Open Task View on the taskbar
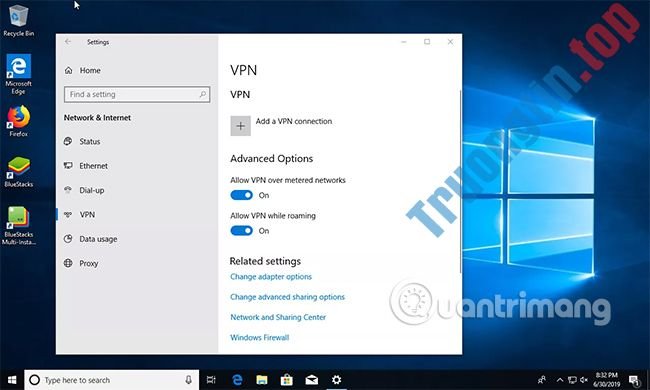 (211, 380)
